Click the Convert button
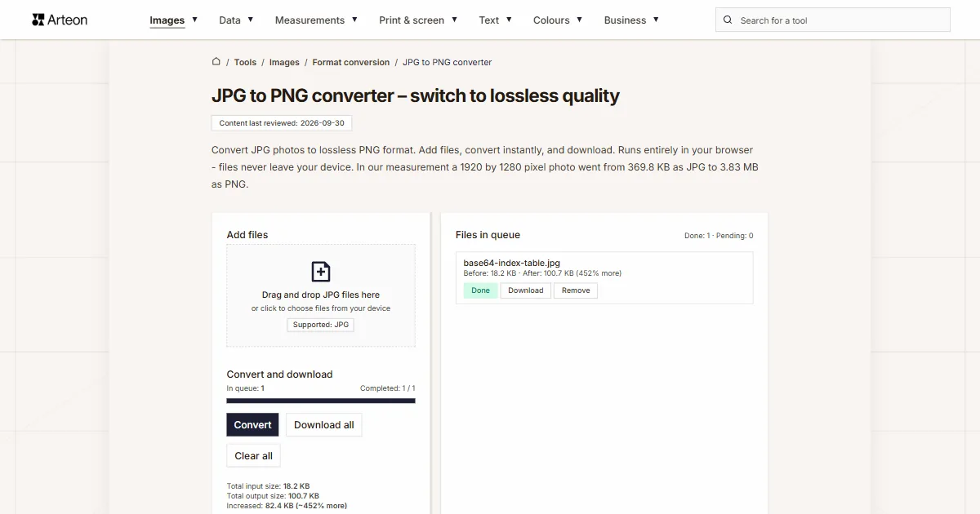This screenshot has width=980, height=514. 252,425
